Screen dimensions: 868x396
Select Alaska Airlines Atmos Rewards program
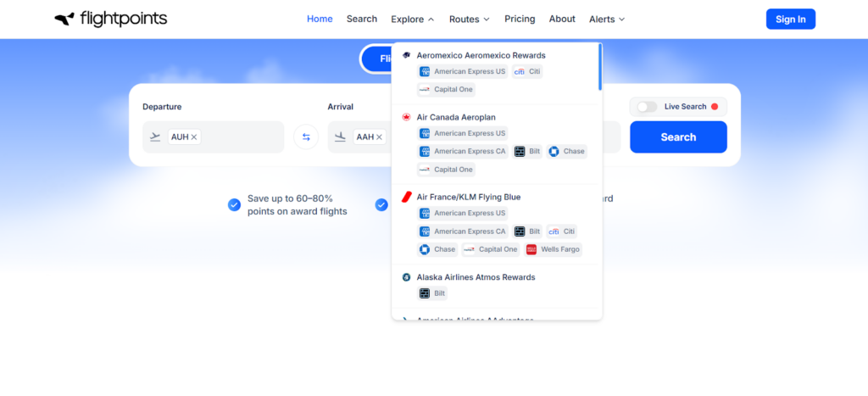pyautogui.click(x=476, y=277)
